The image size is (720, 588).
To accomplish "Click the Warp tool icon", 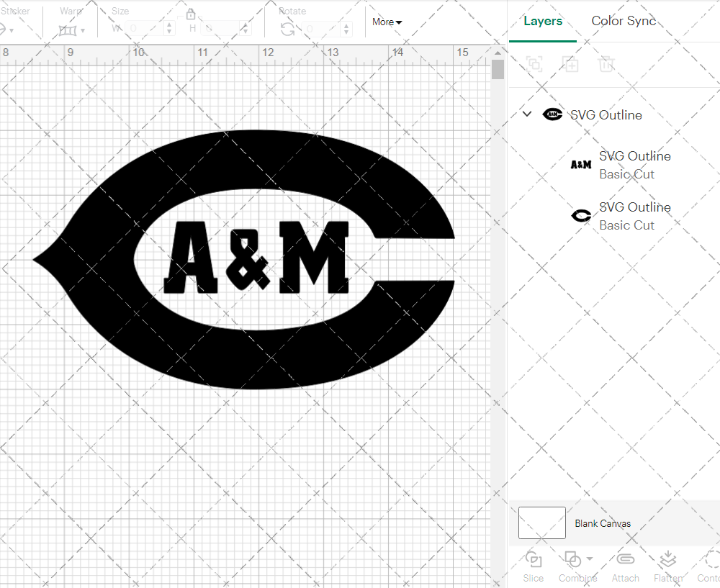I will click(68, 30).
